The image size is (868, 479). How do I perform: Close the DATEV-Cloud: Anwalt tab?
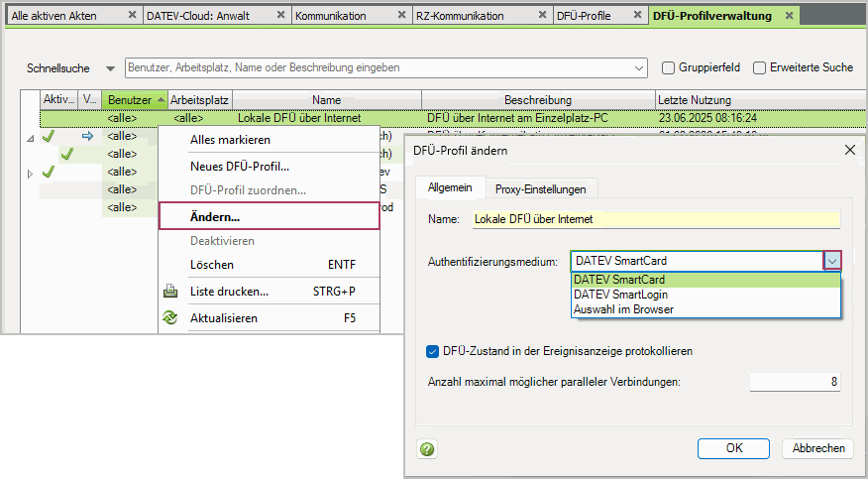[280, 15]
